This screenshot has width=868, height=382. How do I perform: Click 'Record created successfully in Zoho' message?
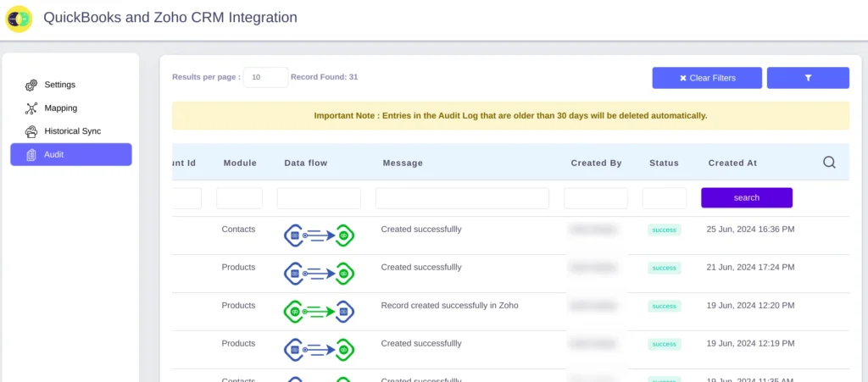point(449,305)
